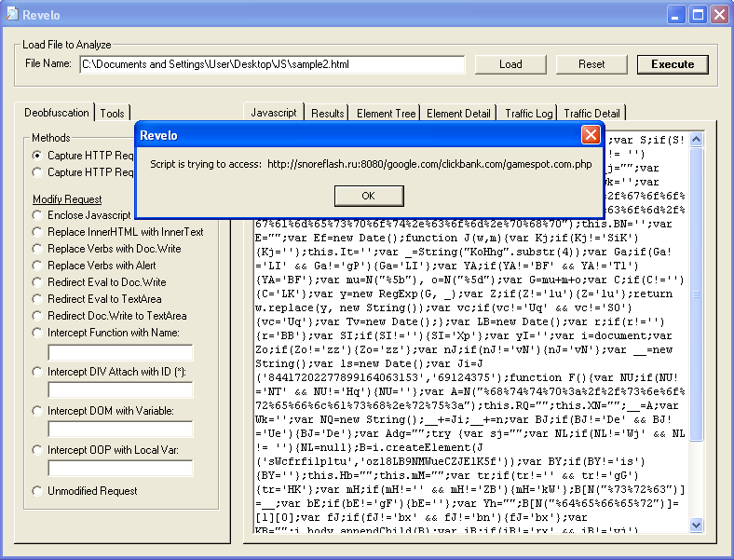Switch to the Tools tab
Screen dimensions: 734x560
[113, 114]
